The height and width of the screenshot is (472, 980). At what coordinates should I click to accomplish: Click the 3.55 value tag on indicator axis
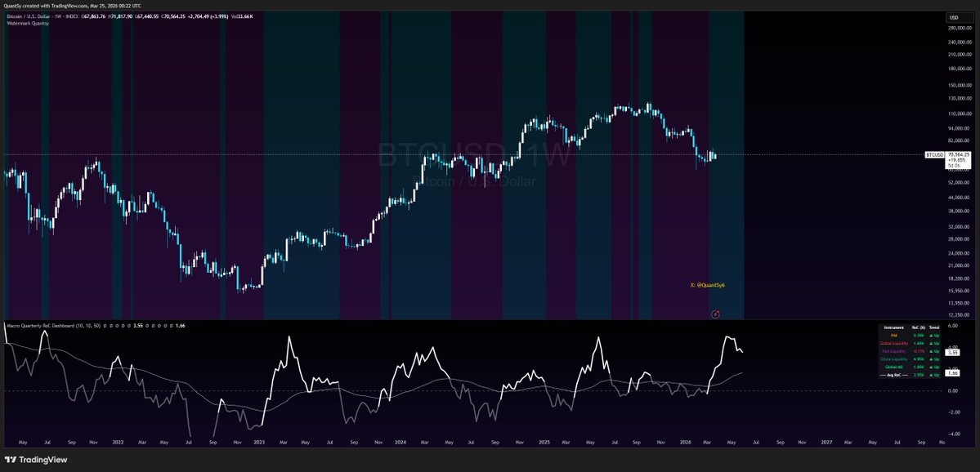(952, 353)
